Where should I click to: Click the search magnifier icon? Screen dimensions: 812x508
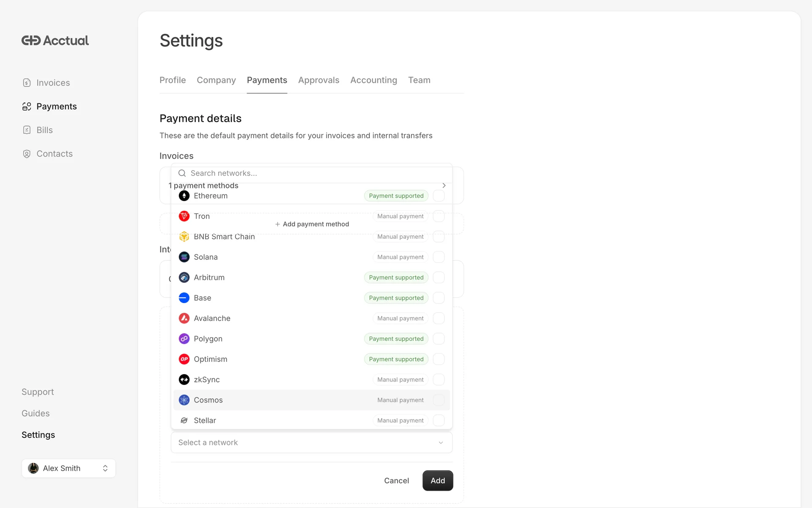[x=182, y=173]
